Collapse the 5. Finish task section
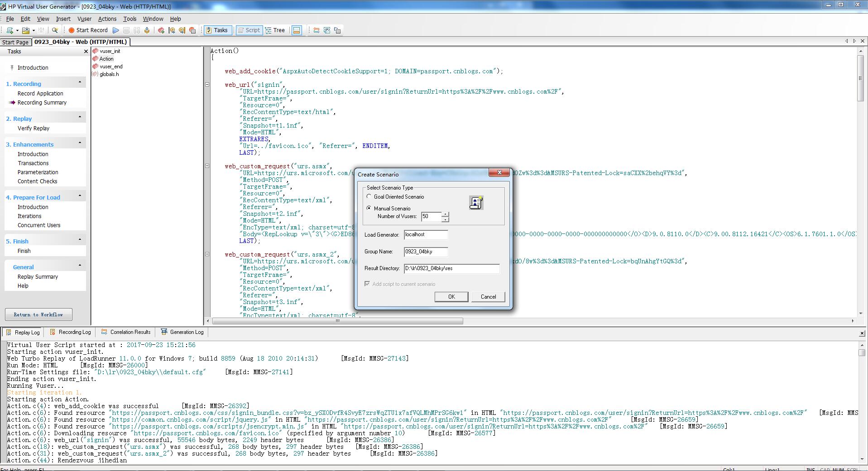868x471 pixels. pos(80,240)
